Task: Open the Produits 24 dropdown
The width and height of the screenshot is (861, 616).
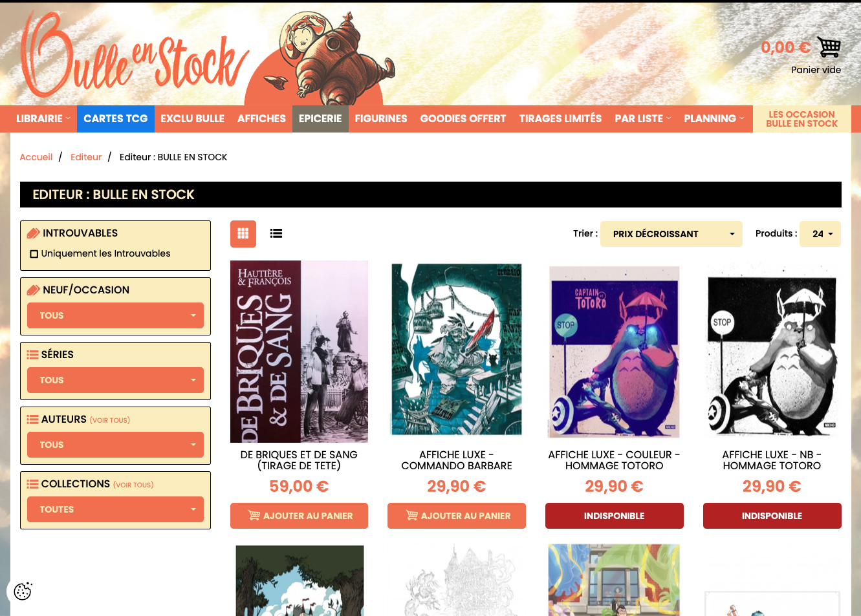Action: [x=820, y=234]
